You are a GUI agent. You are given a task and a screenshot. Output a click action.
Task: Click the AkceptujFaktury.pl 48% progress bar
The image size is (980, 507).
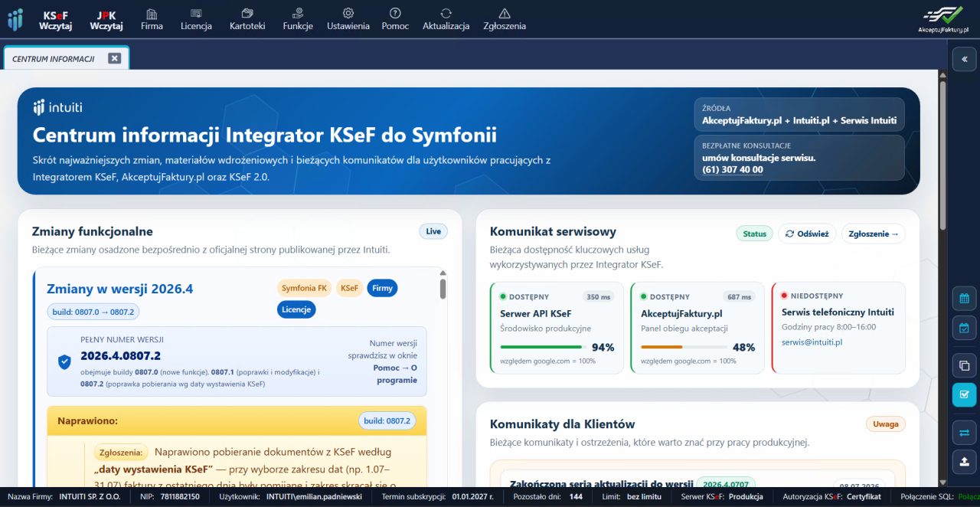point(684,347)
